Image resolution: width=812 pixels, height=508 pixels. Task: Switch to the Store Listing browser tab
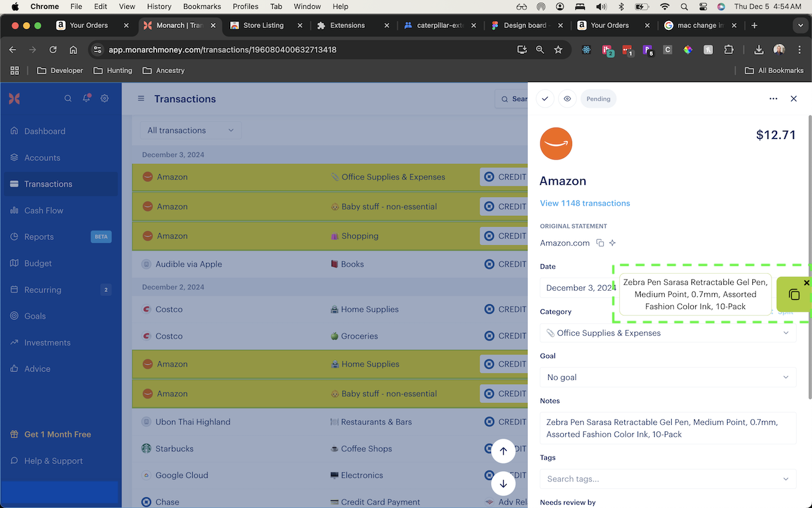tap(265, 25)
